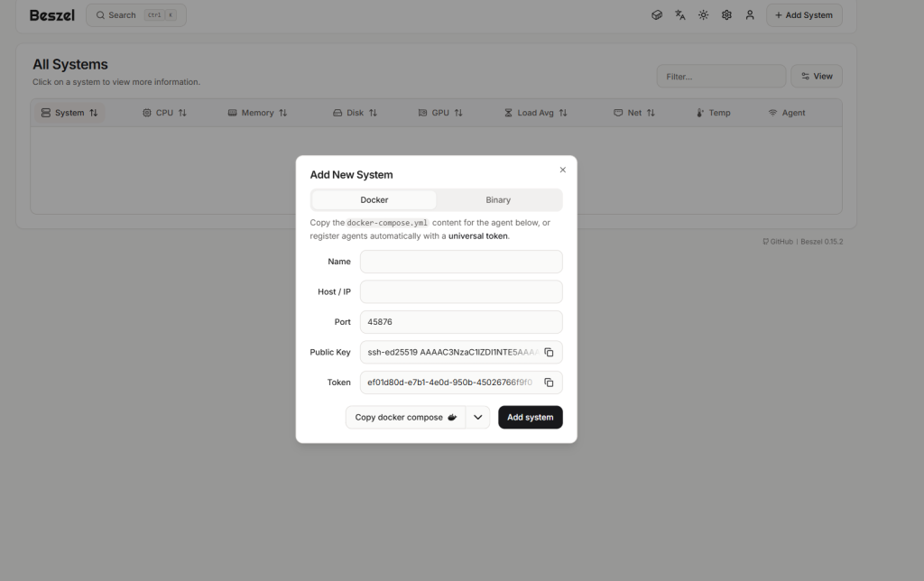This screenshot has height=581, width=924.
Task: Select the Docker tab
Action: 374,200
